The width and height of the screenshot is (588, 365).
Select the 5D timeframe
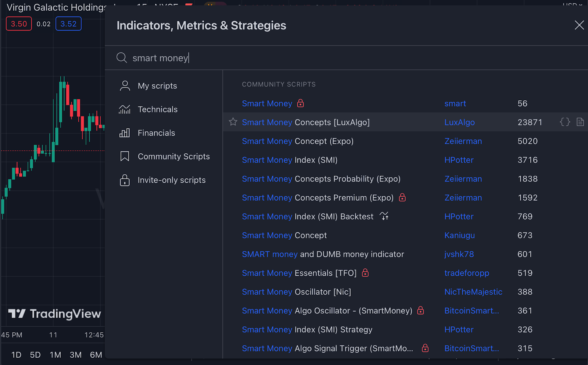tap(35, 355)
